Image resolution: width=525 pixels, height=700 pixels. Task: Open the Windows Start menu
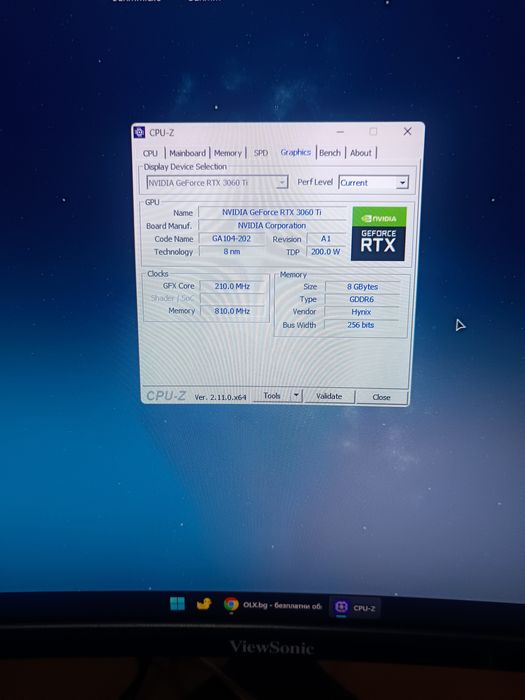pyautogui.click(x=177, y=604)
